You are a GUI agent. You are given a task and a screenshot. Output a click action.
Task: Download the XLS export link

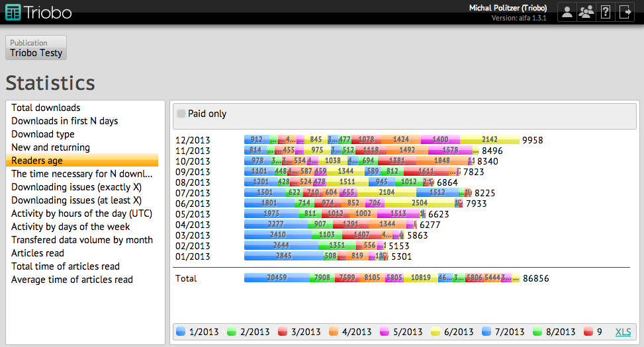tap(623, 332)
